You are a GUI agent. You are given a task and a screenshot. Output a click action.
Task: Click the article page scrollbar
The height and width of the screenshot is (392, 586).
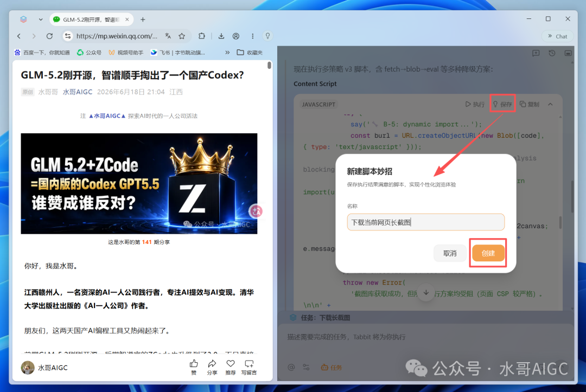(x=269, y=65)
